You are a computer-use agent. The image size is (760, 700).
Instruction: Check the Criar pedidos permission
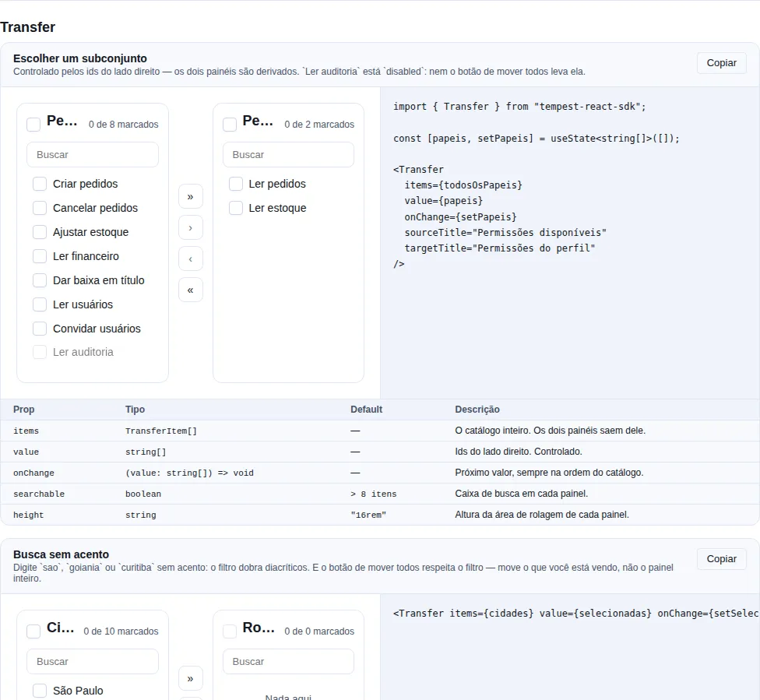(x=40, y=184)
